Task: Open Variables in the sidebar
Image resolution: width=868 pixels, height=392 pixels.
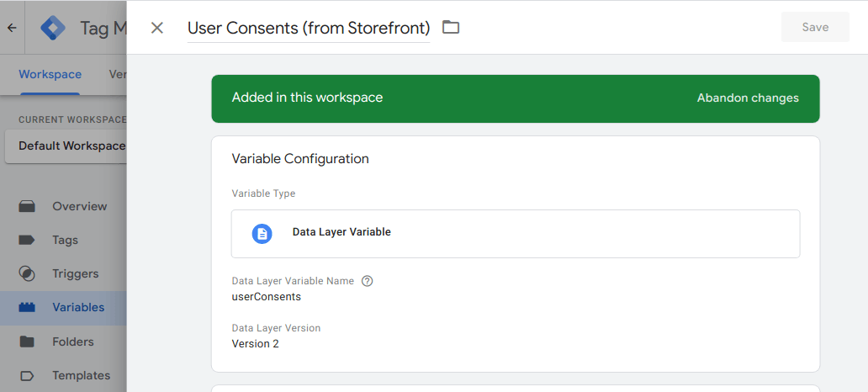Action: (63, 307)
